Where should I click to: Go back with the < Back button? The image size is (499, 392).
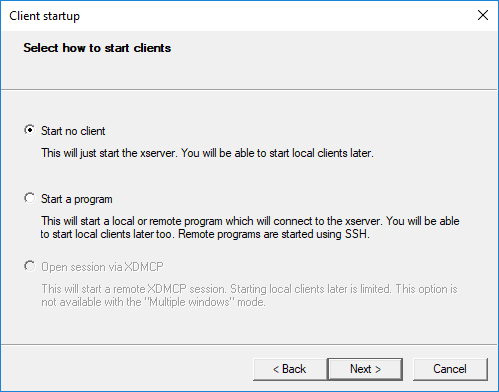point(290,369)
